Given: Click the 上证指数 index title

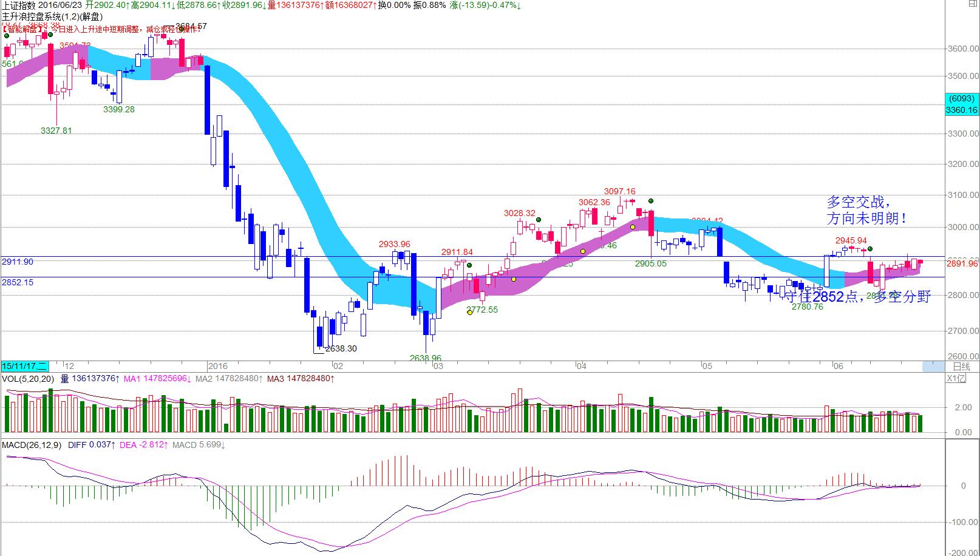Looking at the screenshot, I should click(x=20, y=5).
